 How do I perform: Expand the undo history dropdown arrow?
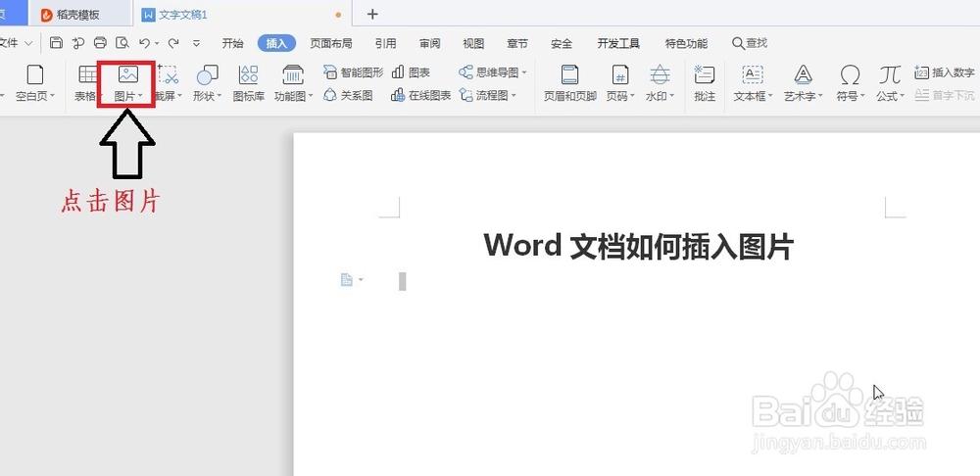(x=156, y=44)
